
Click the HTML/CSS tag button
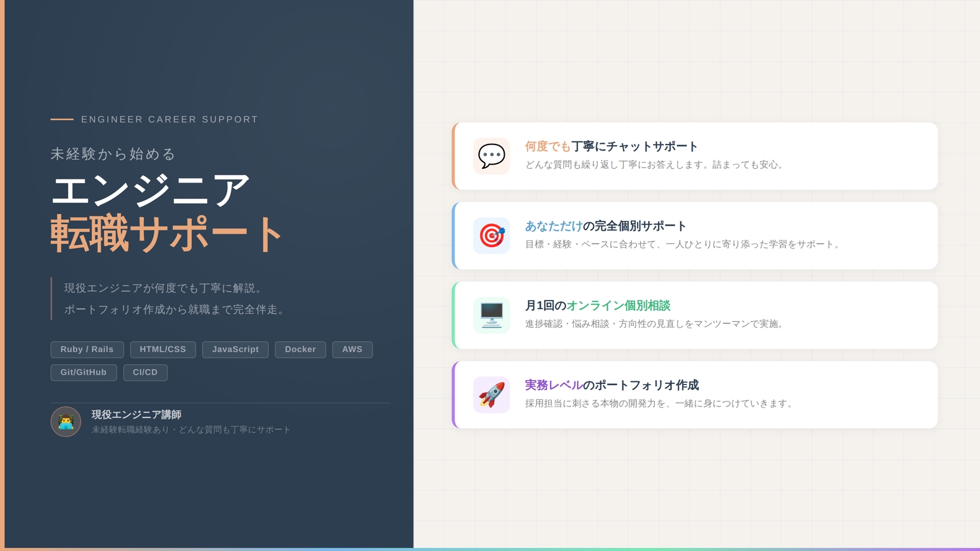pyautogui.click(x=162, y=349)
